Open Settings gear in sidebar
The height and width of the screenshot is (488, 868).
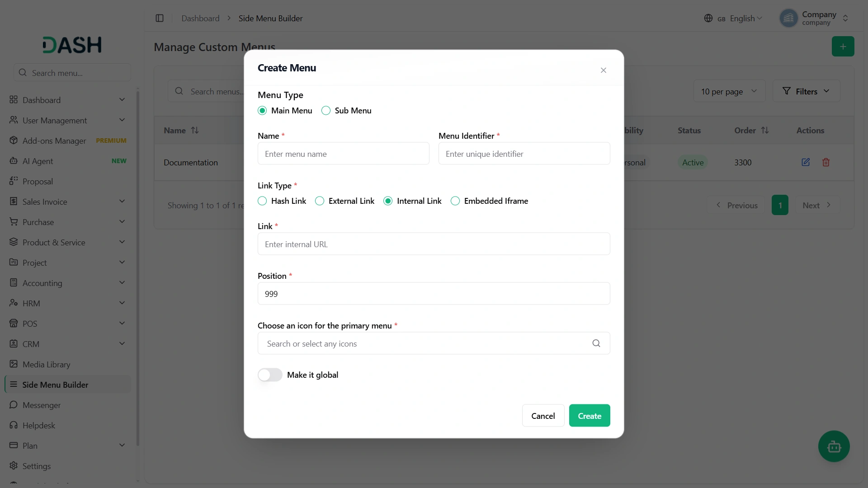point(14,466)
